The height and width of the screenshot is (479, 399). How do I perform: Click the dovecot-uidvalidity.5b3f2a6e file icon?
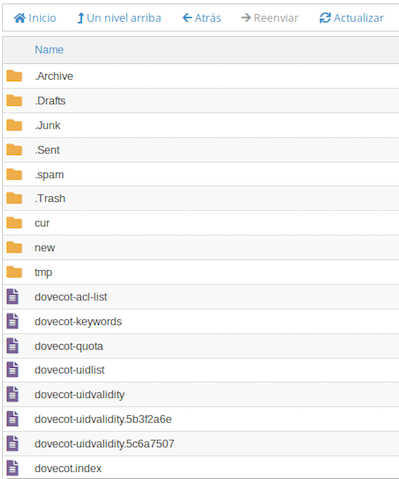(13, 419)
